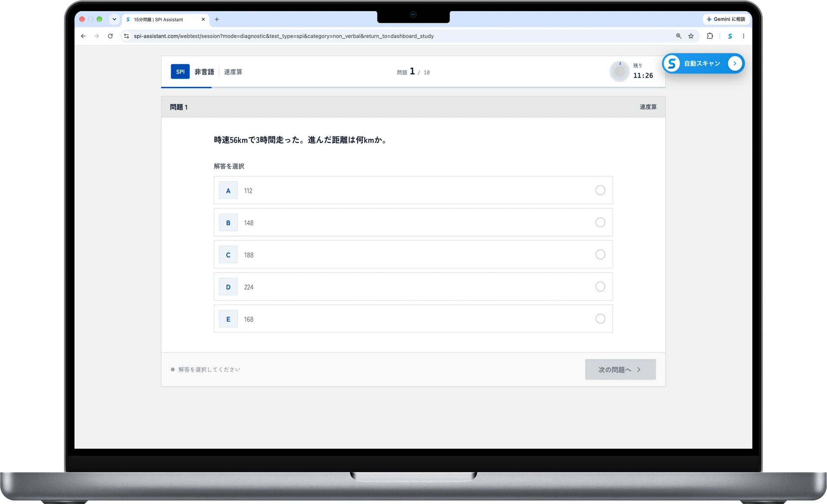Click the SPI Assistant extension icon in toolbar
This screenshot has height=504, width=827.
[x=730, y=36]
